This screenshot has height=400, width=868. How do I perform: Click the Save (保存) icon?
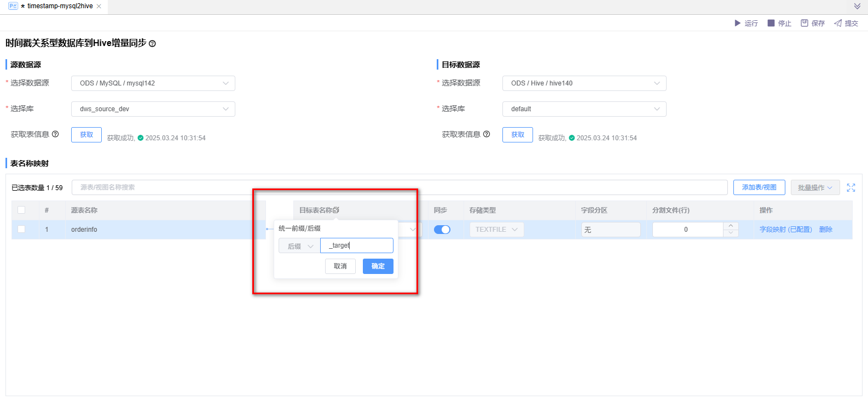coord(805,23)
